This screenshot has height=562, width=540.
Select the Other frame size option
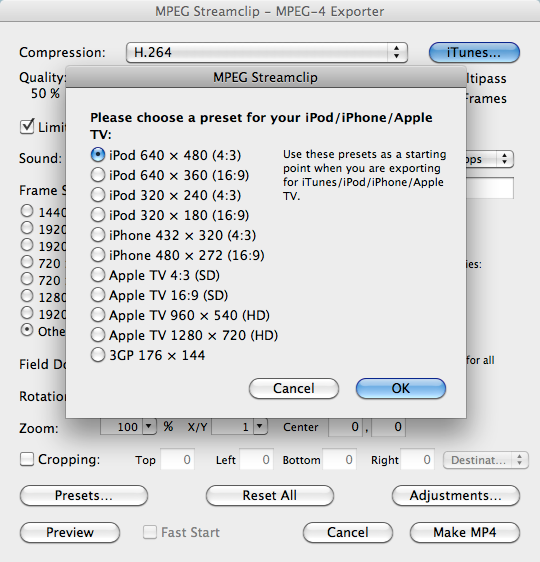(27, 330)
